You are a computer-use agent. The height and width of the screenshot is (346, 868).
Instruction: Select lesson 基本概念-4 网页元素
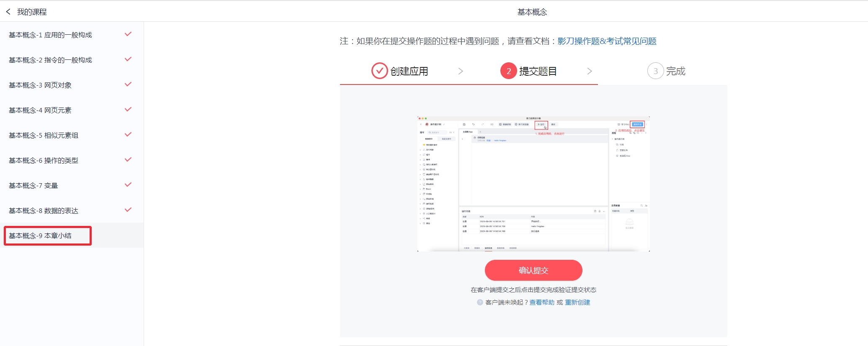pyautogui.click(x=72, y=110)
